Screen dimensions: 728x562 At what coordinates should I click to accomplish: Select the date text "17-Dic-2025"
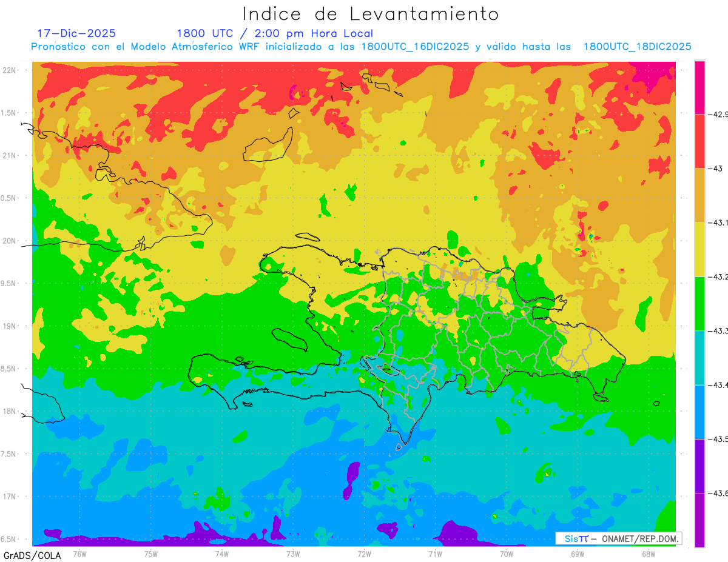[x=76, y=33]
